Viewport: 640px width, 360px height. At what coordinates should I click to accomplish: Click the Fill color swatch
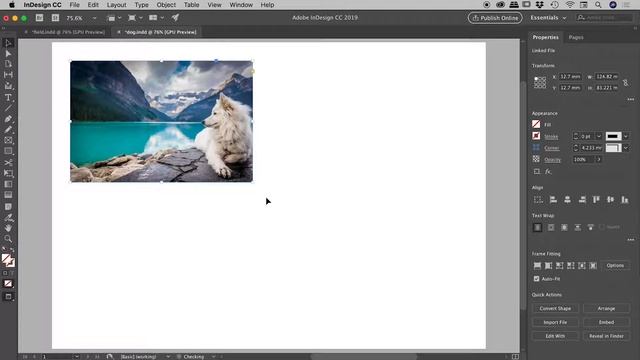[x=536, y=124]
